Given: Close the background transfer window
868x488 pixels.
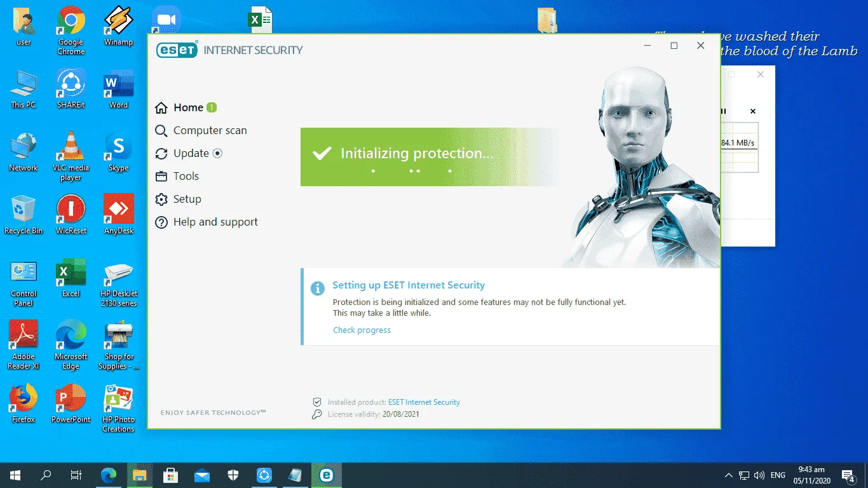Looking at the screenshot, I should [761, 74].
